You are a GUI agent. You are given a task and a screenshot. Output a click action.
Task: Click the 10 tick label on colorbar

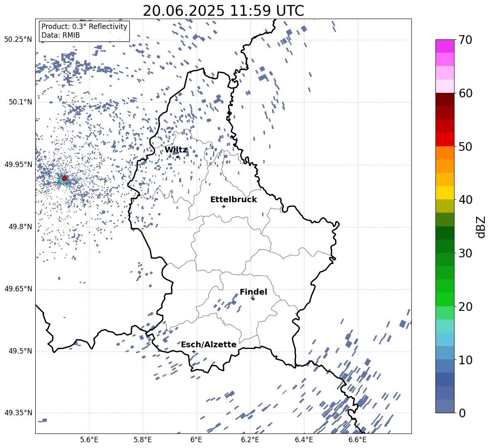pos(465,360)
